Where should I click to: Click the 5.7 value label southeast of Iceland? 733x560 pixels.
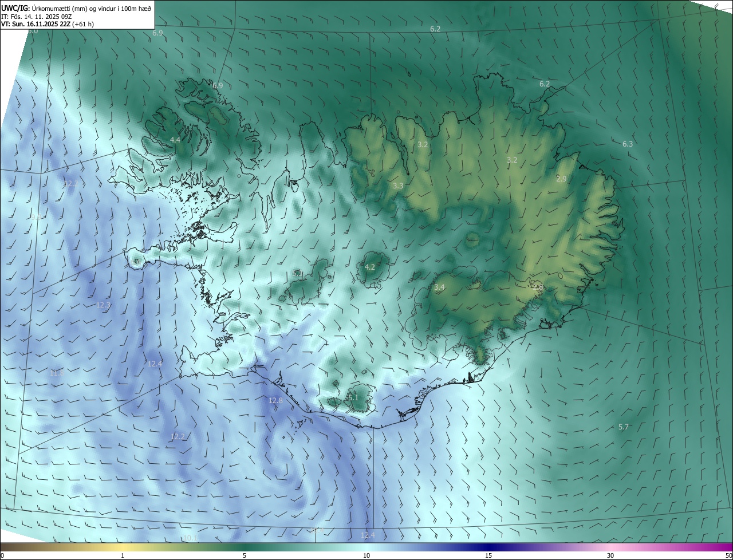pos(624,427)
